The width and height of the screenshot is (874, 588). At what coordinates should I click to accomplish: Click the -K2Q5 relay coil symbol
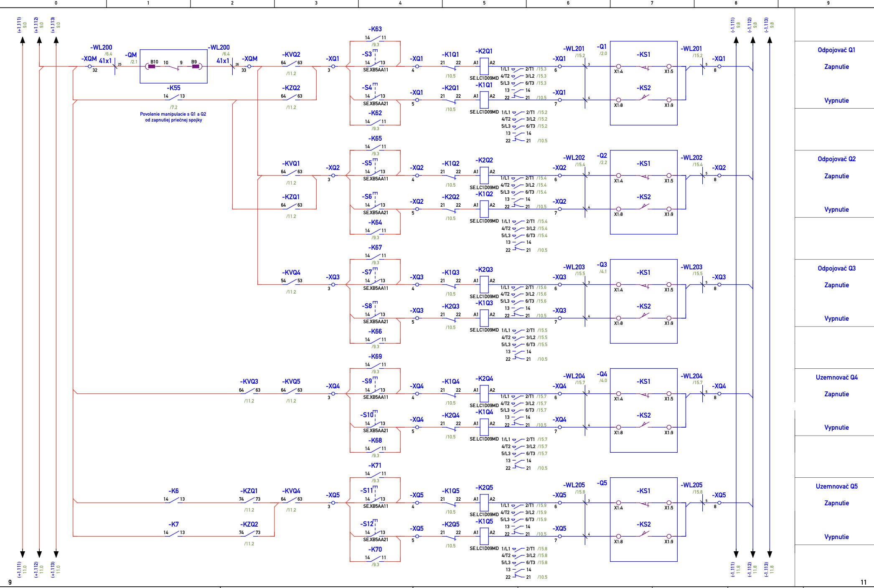click(x=484, y=502)
